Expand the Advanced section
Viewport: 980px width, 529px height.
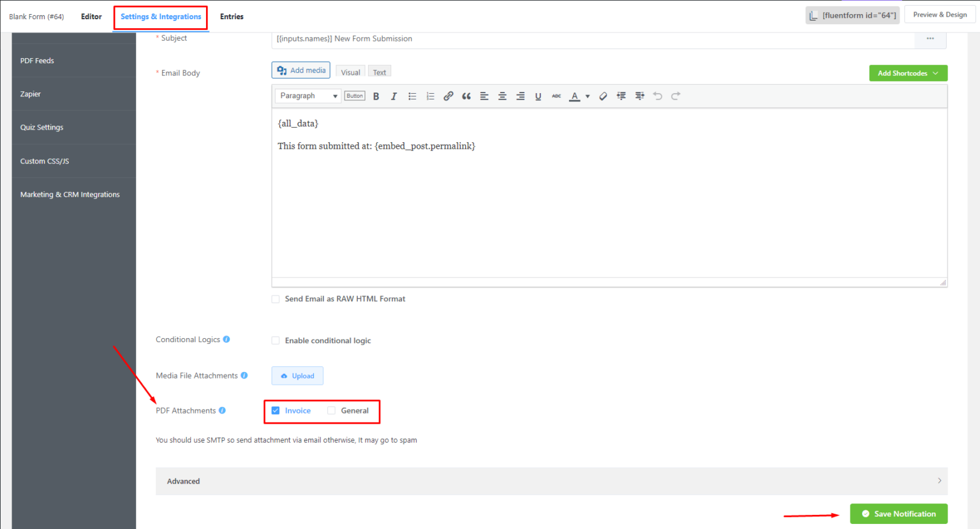point(553,481)
